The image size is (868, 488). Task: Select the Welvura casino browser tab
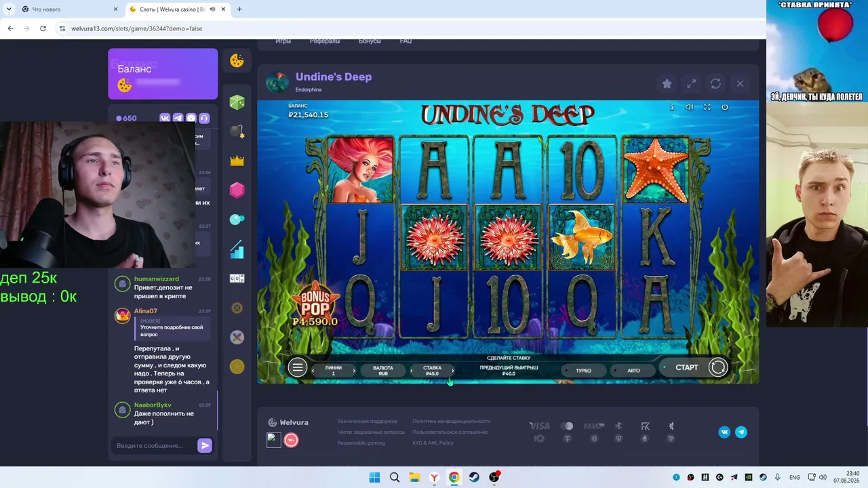tap(176, 9)
